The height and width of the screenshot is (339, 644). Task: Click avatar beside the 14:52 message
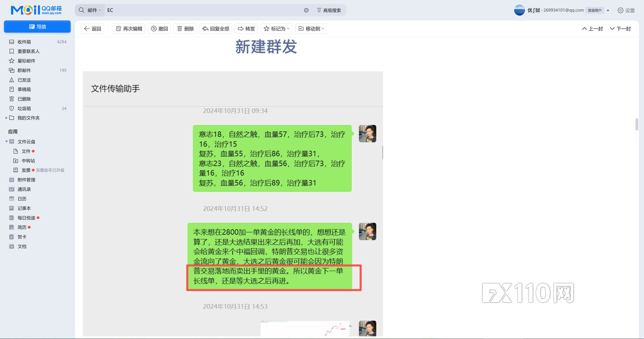[367, 231]
